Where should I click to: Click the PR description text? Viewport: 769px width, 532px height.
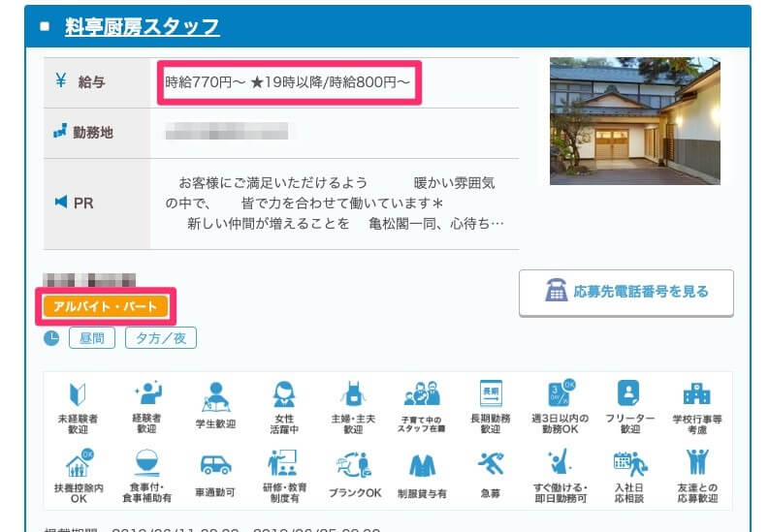(x=335, y=203)
